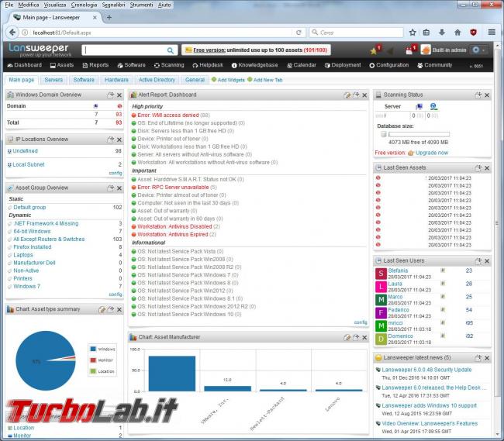Close the Asset Group Overview widget
Screen dimensions: 504x441
click(119, 188)
